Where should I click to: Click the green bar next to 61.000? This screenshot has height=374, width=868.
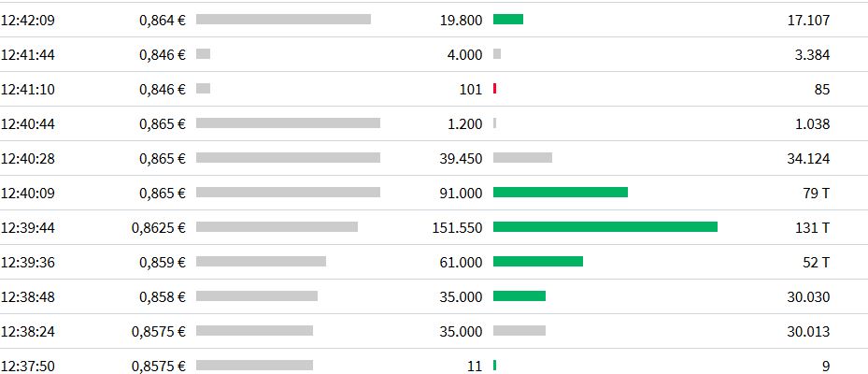(538, 262)
